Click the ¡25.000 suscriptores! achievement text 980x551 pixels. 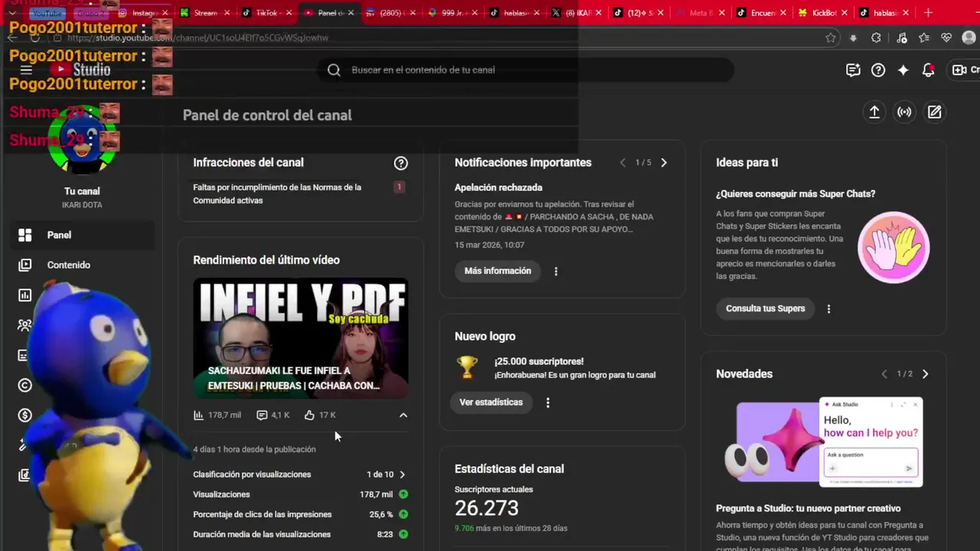[x=539, y=361]
